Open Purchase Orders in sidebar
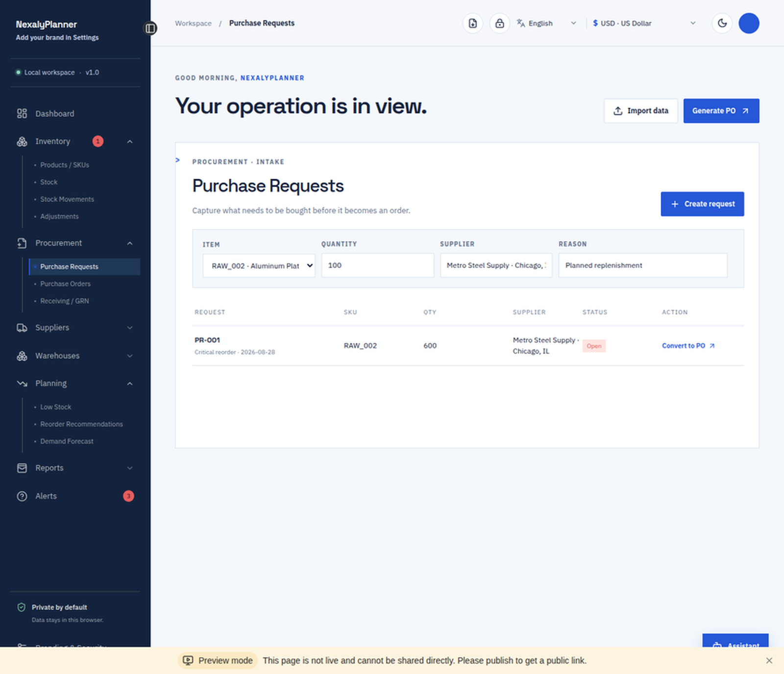 tap(65, 284)
